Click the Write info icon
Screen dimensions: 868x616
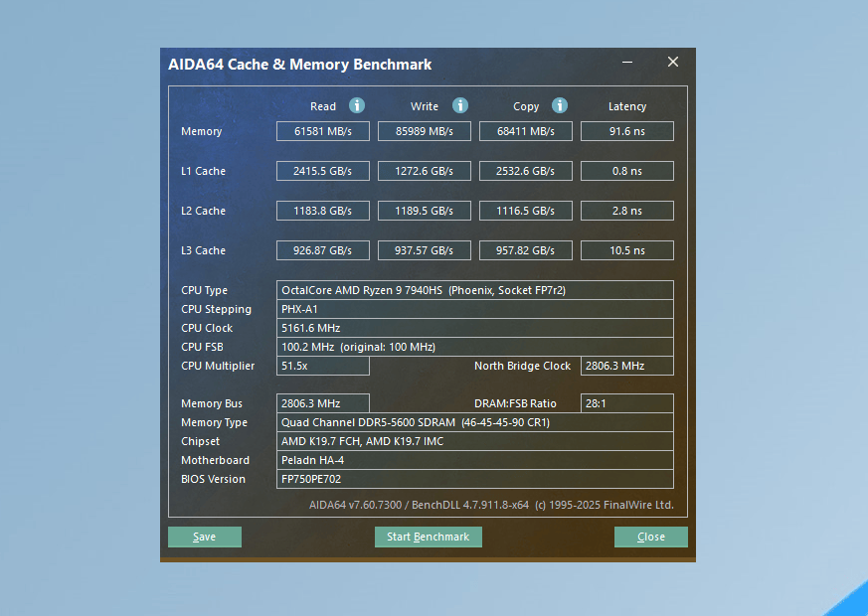pyautogui.click(x=460, y=105)
